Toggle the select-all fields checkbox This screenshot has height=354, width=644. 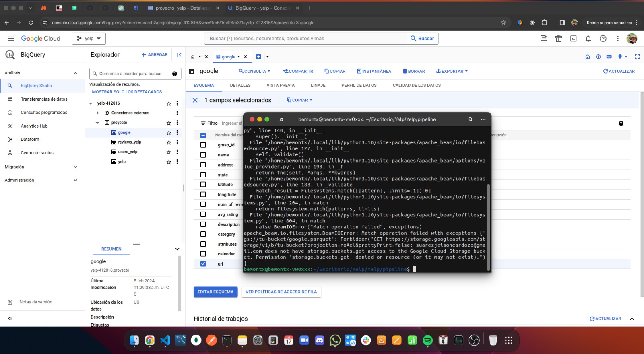[203, 135]
